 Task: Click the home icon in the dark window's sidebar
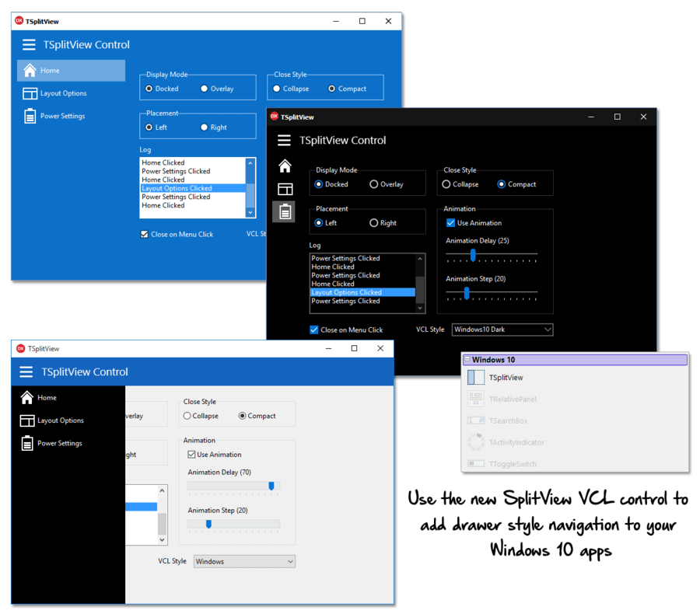(285, 166)
